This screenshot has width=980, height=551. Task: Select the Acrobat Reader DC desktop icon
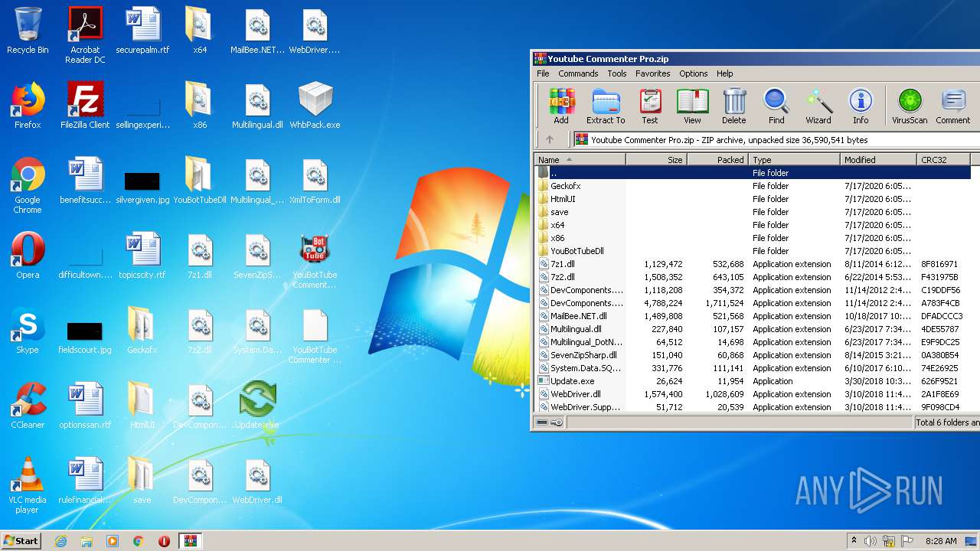(x=85, y=35)
